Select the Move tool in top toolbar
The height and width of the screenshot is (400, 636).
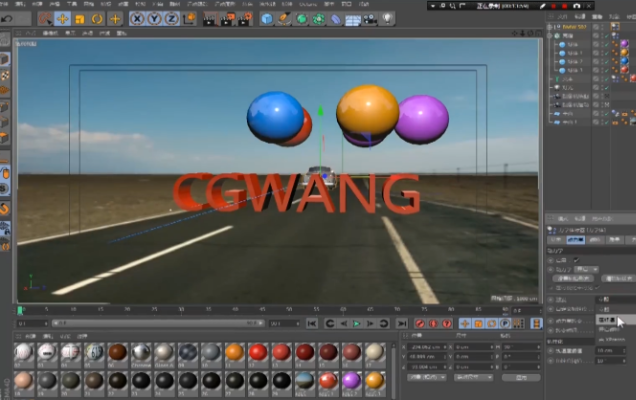pos(64,18)
